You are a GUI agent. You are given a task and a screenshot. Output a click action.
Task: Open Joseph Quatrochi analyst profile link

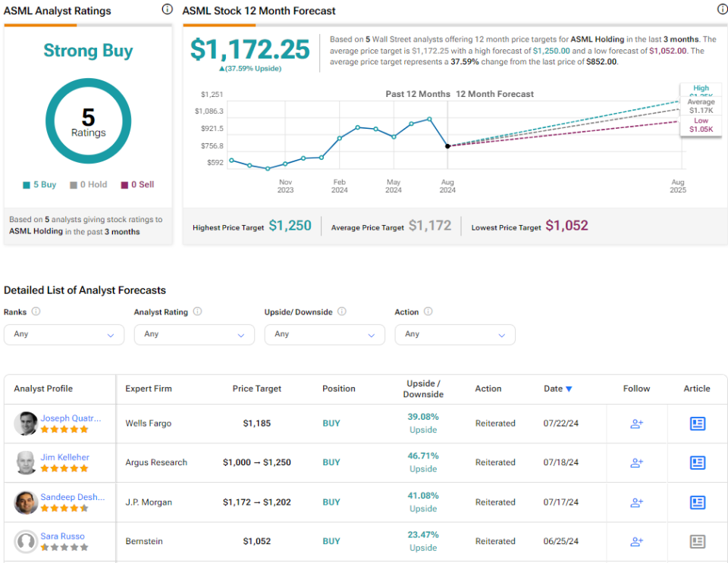click(71, 418)
